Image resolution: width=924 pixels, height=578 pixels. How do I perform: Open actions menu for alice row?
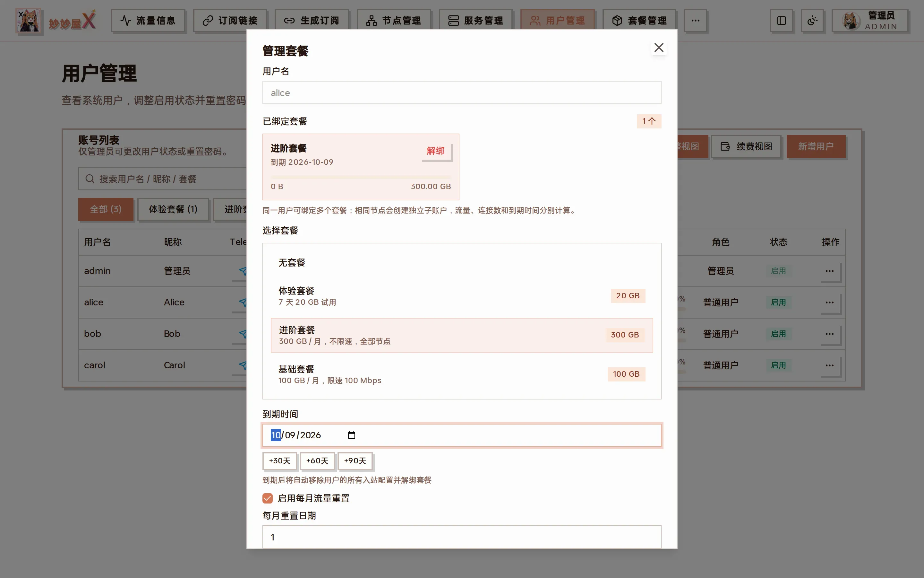(x=830, y=302)
